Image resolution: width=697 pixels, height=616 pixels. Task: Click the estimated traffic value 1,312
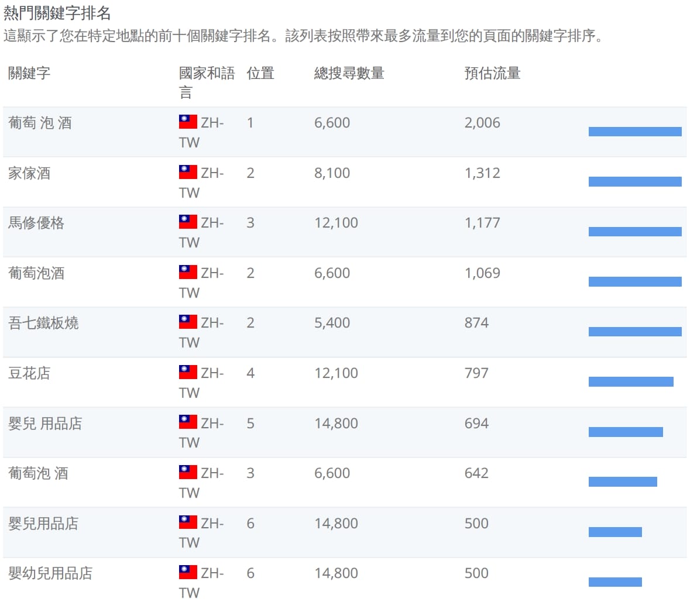pyautogui.click(x=482, y=173)
